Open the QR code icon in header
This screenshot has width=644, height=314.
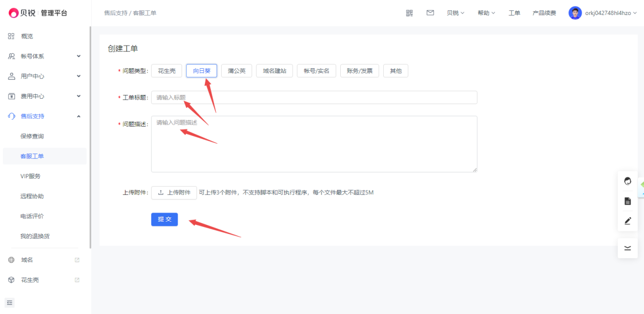[x=409, y=13]
